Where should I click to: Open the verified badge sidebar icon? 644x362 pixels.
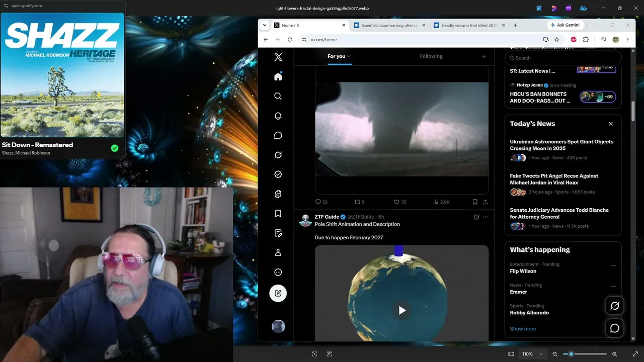[278, 174]
